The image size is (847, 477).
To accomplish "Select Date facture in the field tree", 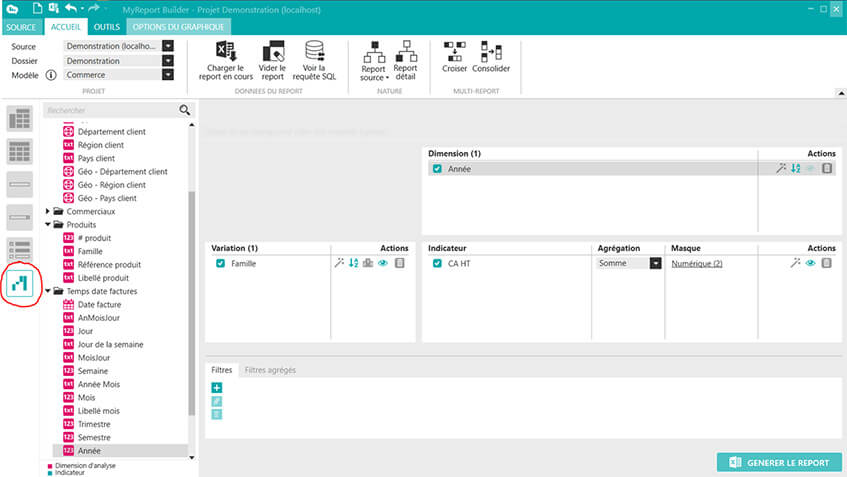I will tap(99, 305).
